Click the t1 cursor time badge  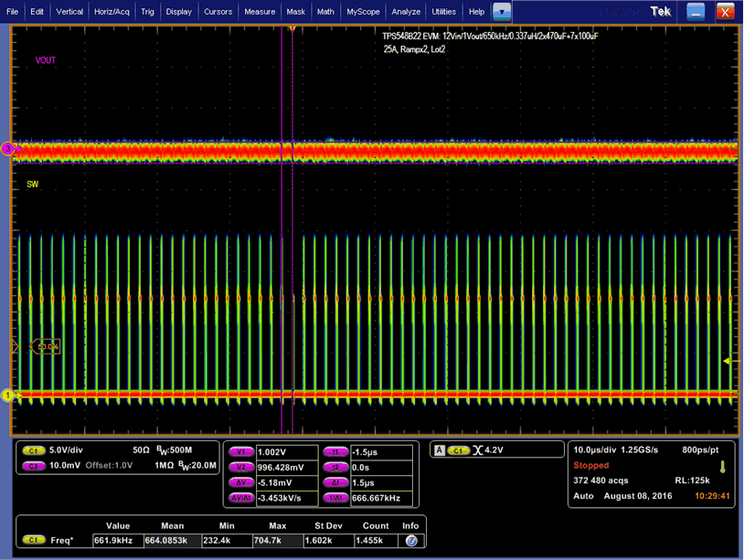[x=336, y=451]
